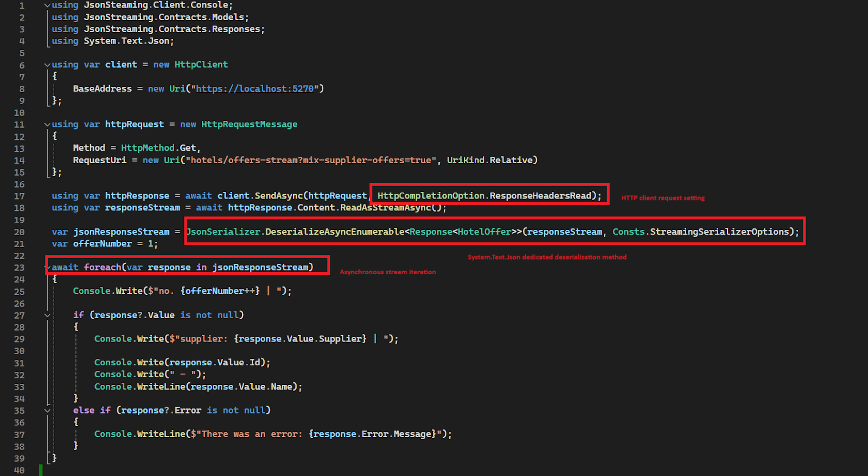Click 'Console.Write' call on line 25
868x476 pixels.
(x=108, y=291)
